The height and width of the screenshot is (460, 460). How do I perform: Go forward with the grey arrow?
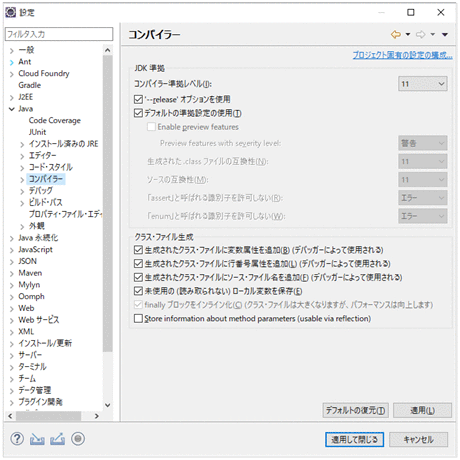(x=421, y=34)
